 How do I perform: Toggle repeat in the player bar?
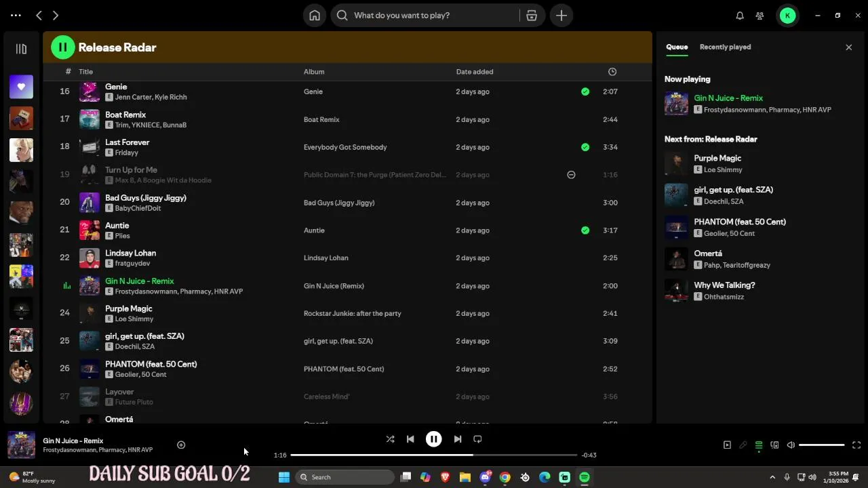coord(477,439)
